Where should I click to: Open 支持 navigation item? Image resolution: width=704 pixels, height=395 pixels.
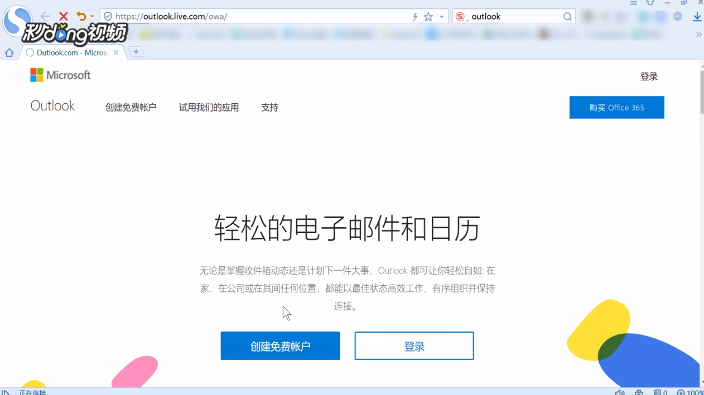(x=270, y=107)
